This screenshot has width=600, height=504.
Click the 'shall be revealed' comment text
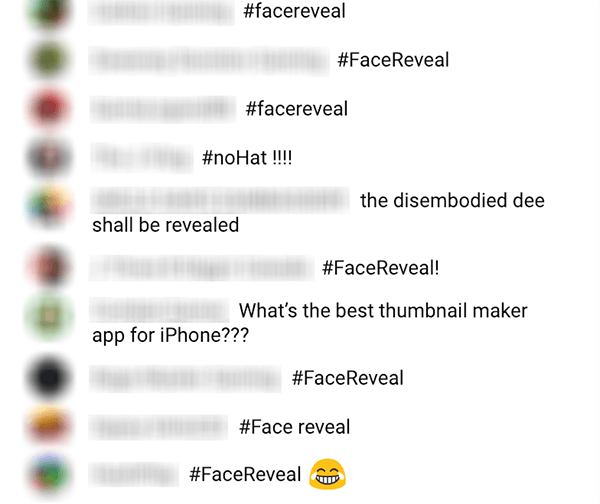(166, 225)
